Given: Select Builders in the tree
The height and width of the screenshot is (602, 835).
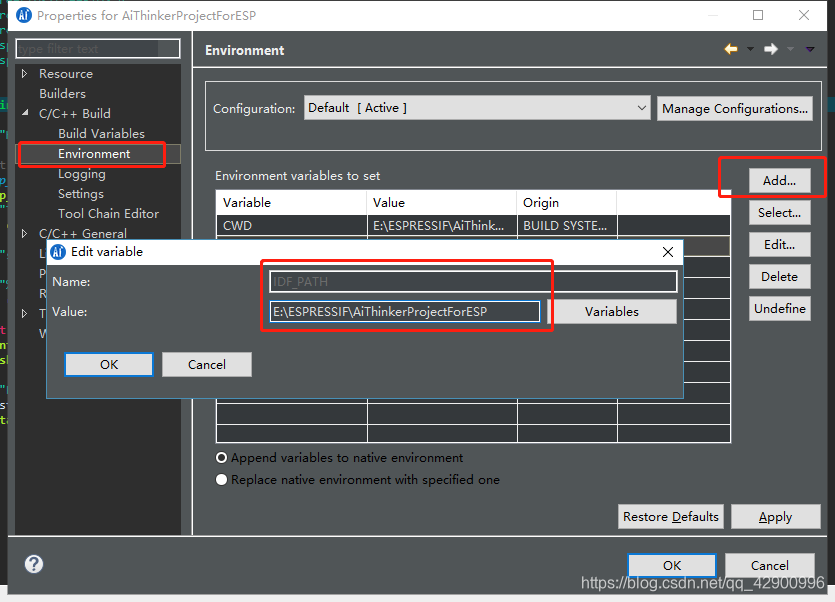Looking at the screenshot, I should click(62, 93).
